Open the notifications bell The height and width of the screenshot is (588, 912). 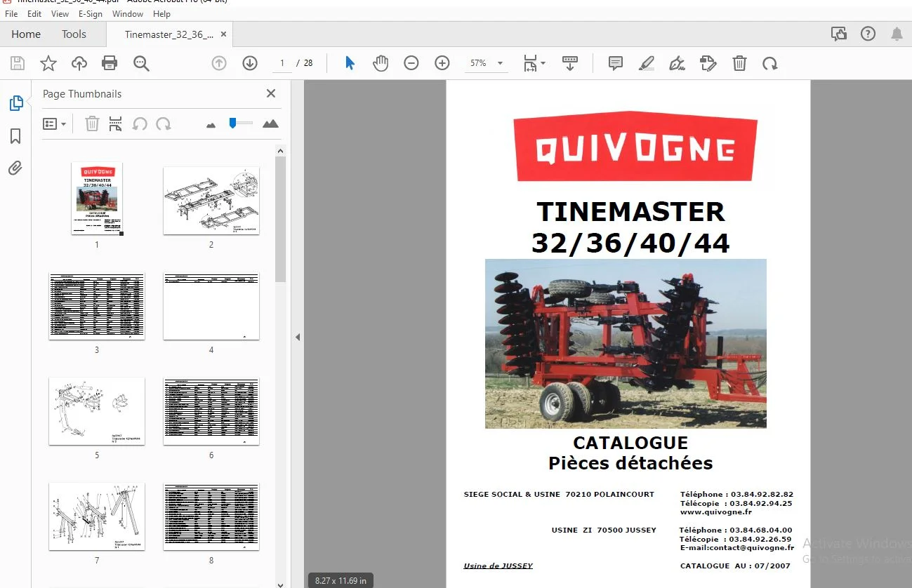897,34
